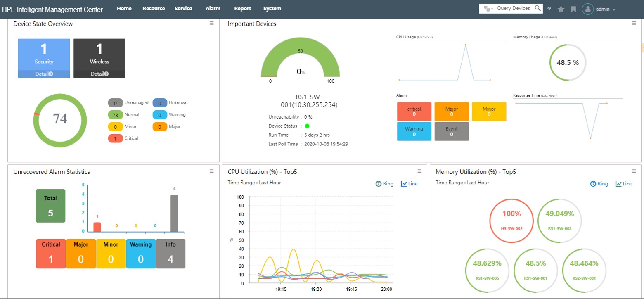644x299 pixels.
Task: Click the Minor count badge in device legend
Action: point(116,127)
